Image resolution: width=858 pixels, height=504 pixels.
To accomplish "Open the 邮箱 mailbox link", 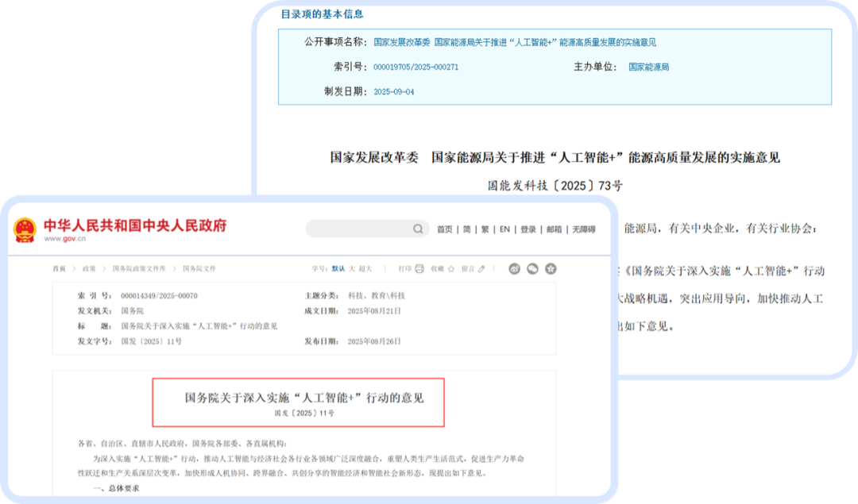I will coord(554,229).
